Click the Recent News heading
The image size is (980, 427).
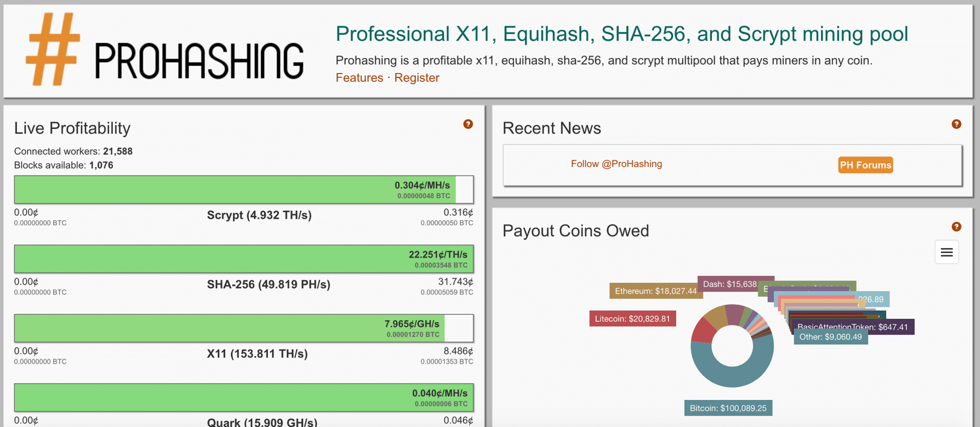tap(552, 128)
